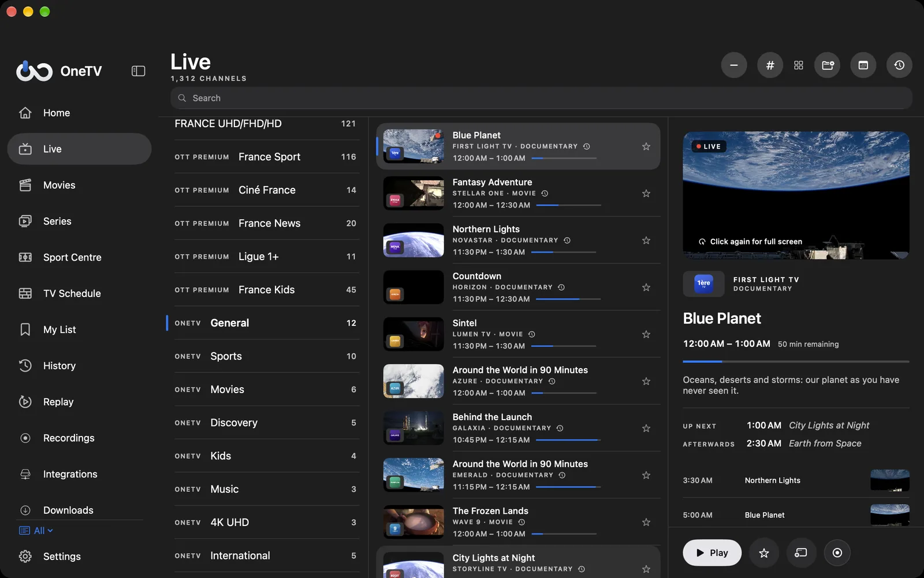924x578 pixels.
Task: Open Sport Centre in the sidebar
Action: [x=79, y=257]
